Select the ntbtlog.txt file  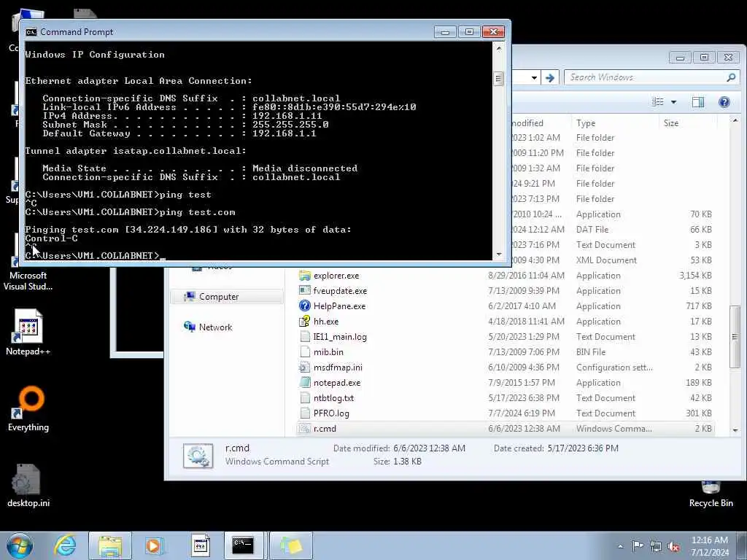pos(333,398)
